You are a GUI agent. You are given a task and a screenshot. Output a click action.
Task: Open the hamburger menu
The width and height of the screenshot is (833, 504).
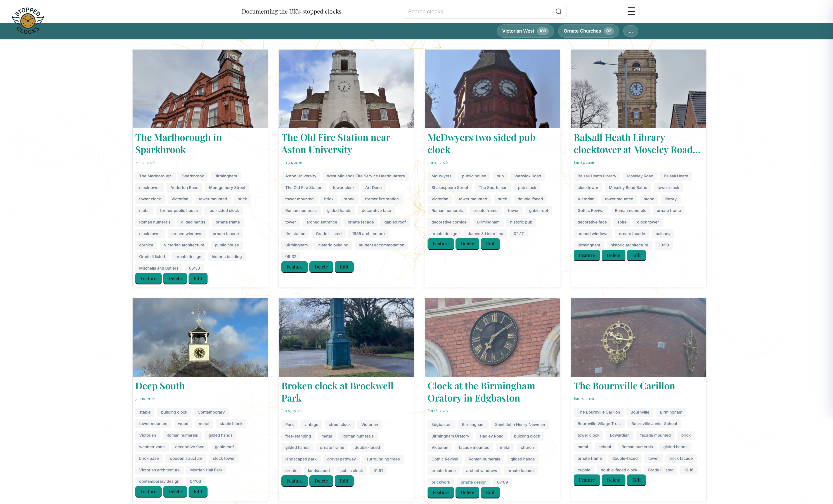631,11
